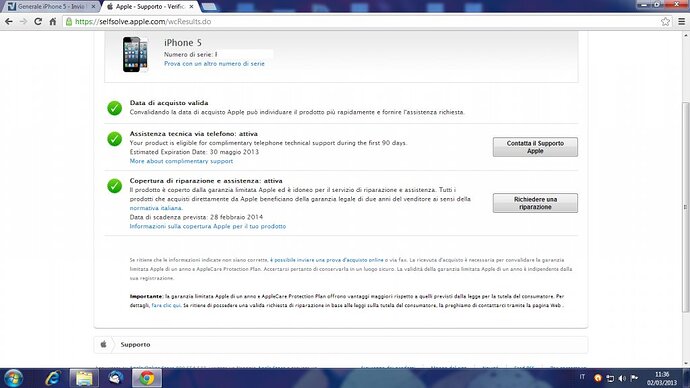Launch Internet Explorer from the taskbar

tap(53, 378)
